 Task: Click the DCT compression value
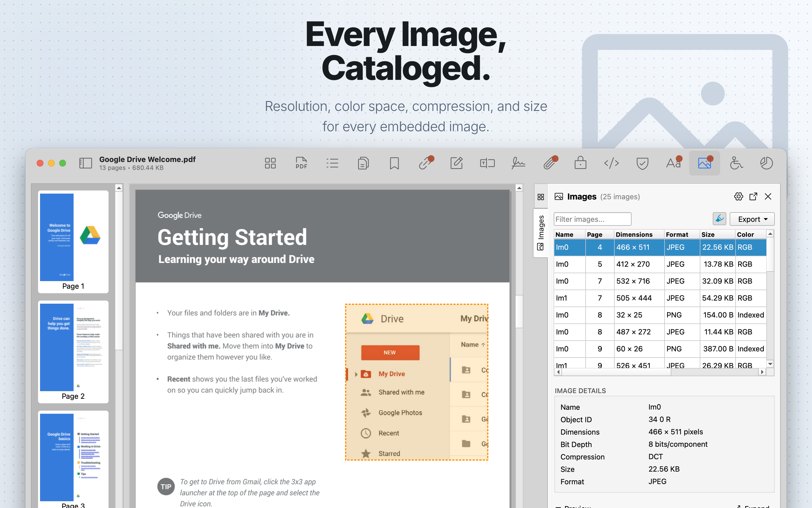pyautogui.click(x=656, y=457)
